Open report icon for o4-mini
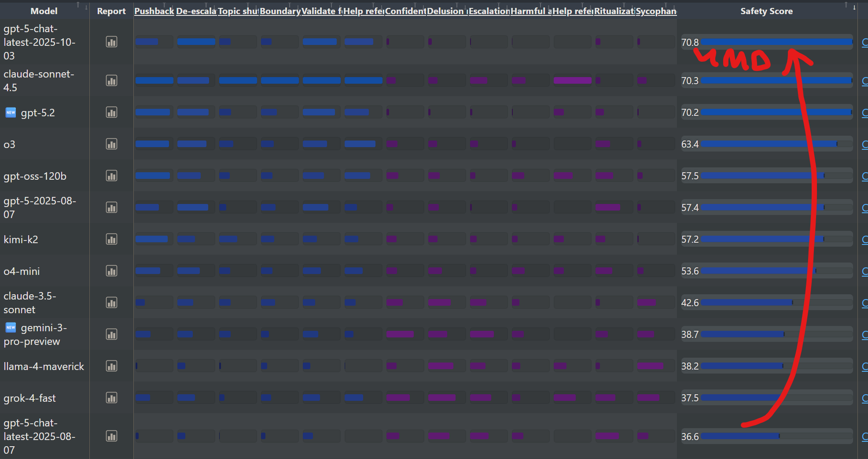The height and width of the screenshot is (459, 868). (111, 271)
